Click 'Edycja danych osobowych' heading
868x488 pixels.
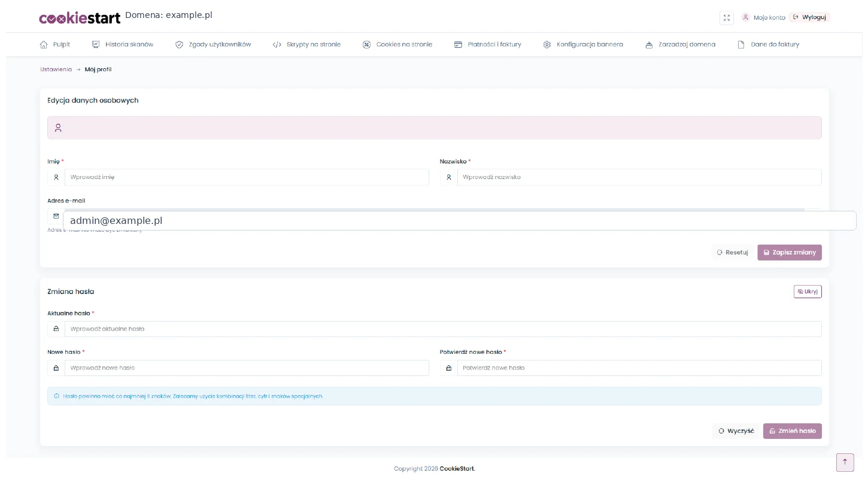point(93,100)
